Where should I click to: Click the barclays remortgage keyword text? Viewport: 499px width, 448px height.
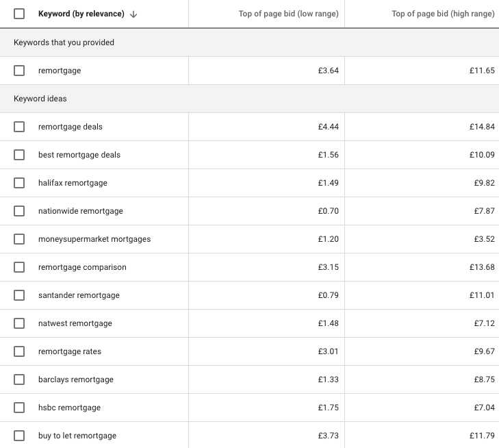coord(76,379)
